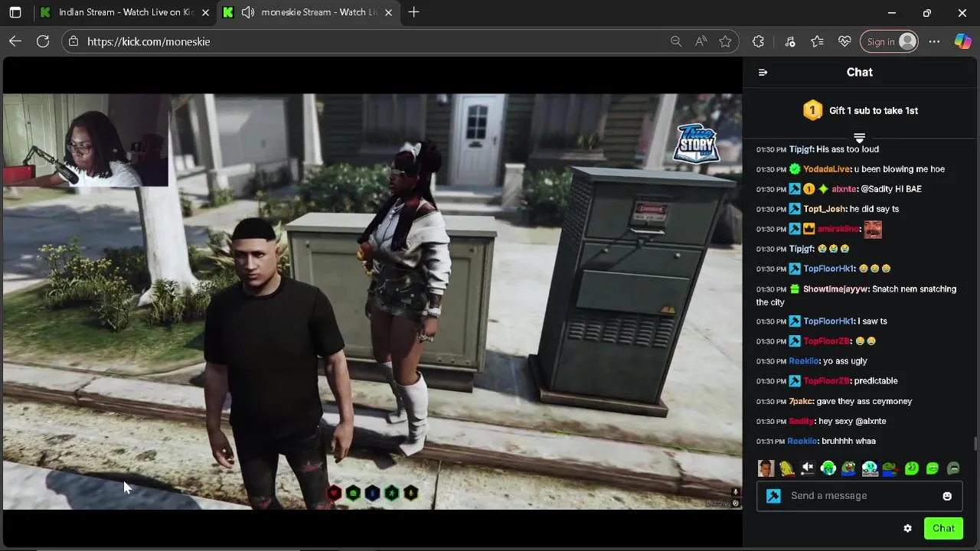Viewport: 980px width, 551px height.
Task: Start Read Aloud from address bar
Action: click(701, 41)
